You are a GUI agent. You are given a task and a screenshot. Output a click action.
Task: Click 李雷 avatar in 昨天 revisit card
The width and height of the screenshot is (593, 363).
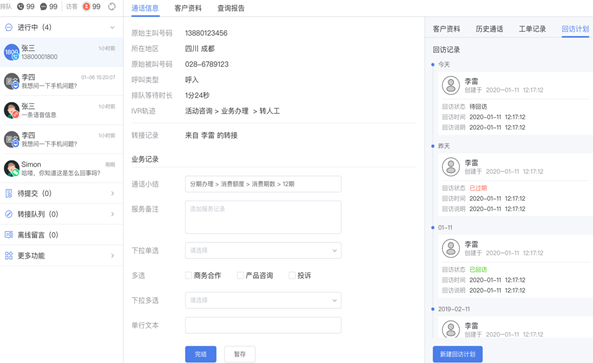451,167
